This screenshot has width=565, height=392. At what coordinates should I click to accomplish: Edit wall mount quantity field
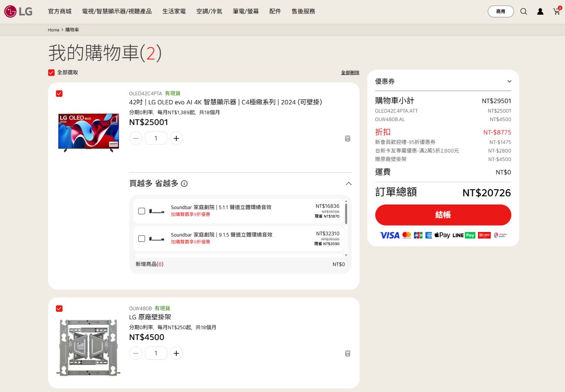coord(156,353)
